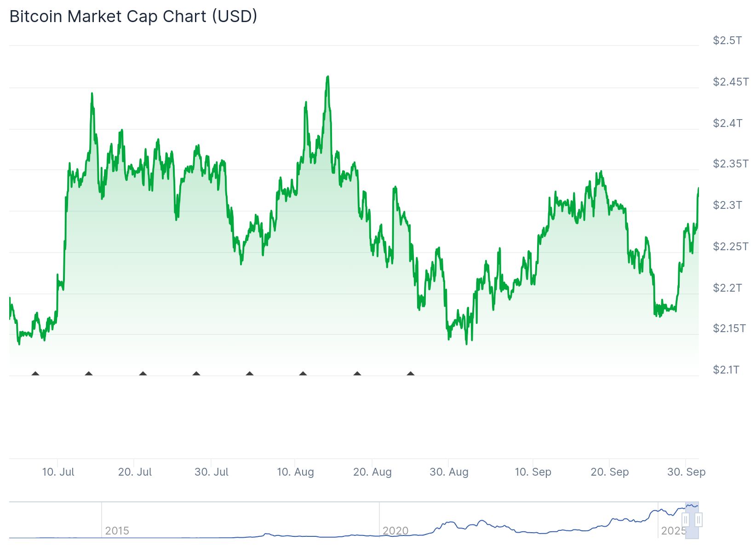Click the event marker just right of 10. Aug
The height and width of the screenshot is (552, 756).
click(303, 374)
